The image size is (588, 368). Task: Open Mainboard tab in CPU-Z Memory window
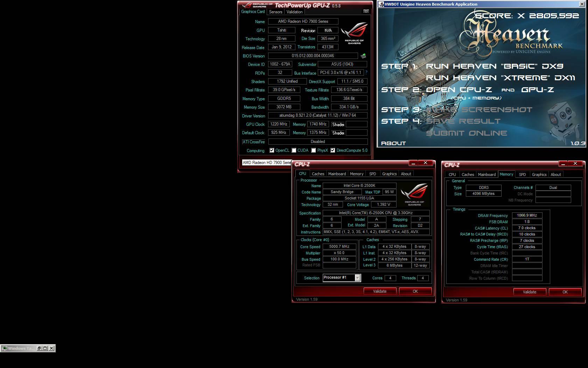[x=486, y=175]
